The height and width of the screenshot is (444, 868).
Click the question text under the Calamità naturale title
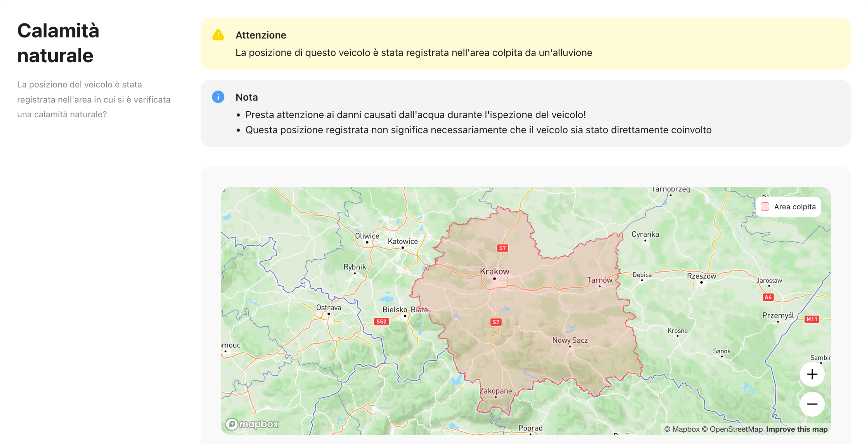pos(94,100)
